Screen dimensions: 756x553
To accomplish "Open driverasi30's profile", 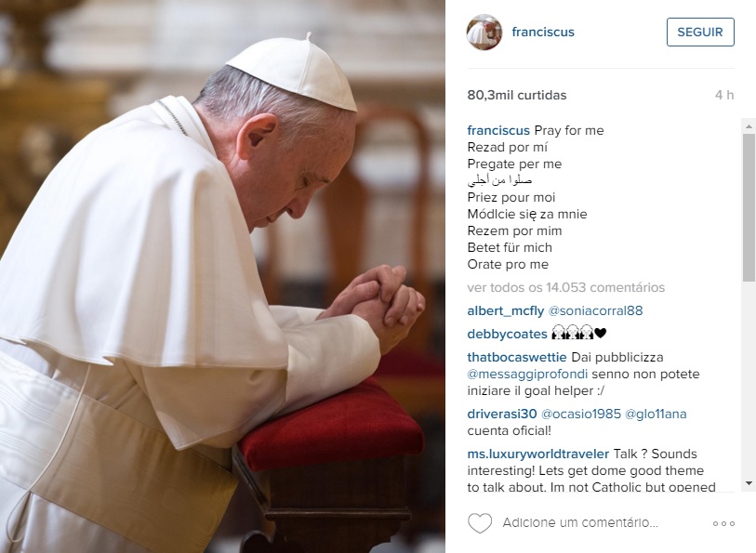I will (502, 414).
